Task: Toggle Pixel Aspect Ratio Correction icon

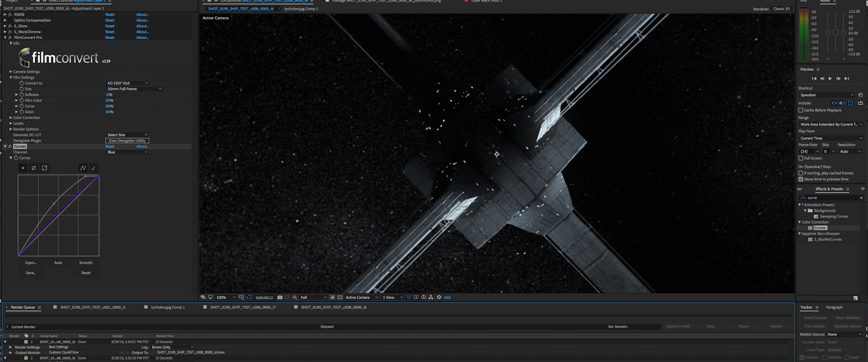Action: point(409,297)
